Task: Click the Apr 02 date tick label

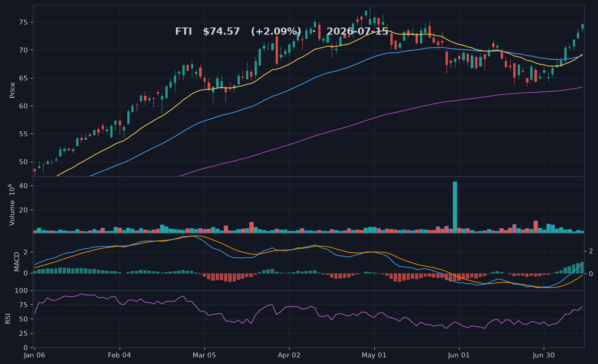Action: (x=289, y=355)
